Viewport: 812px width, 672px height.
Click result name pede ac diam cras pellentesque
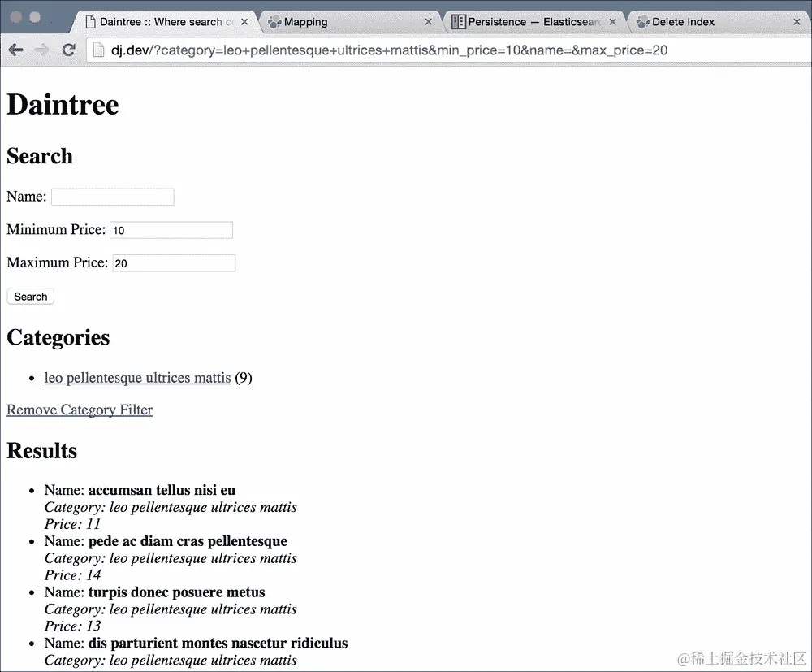coord(188,541)
